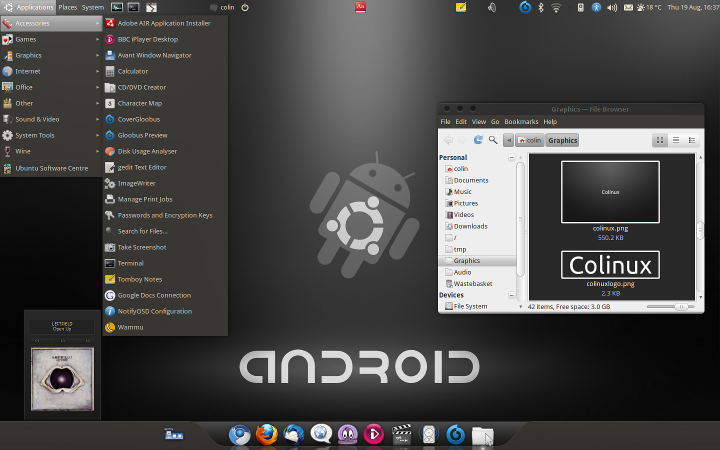Open the Places menu in top panel
Viewport: 720px width, 450px height.
click(68, 7)
